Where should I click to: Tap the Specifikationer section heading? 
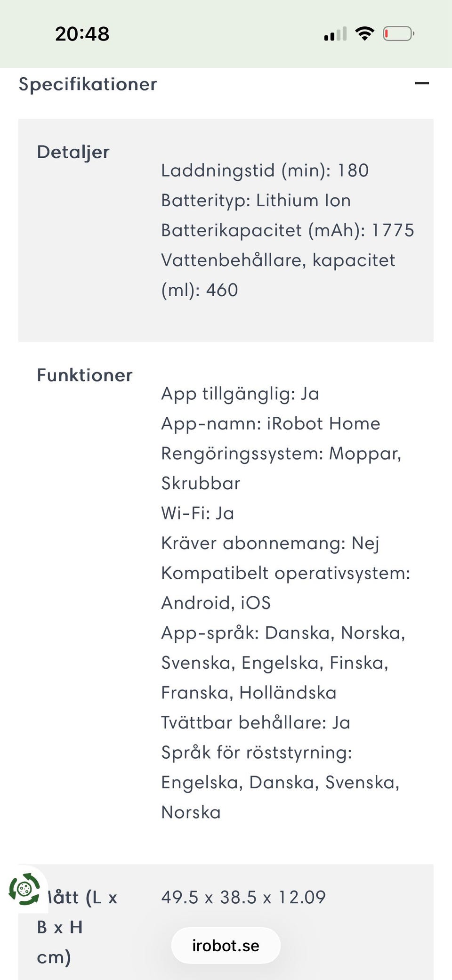click(x=88, y=84)
